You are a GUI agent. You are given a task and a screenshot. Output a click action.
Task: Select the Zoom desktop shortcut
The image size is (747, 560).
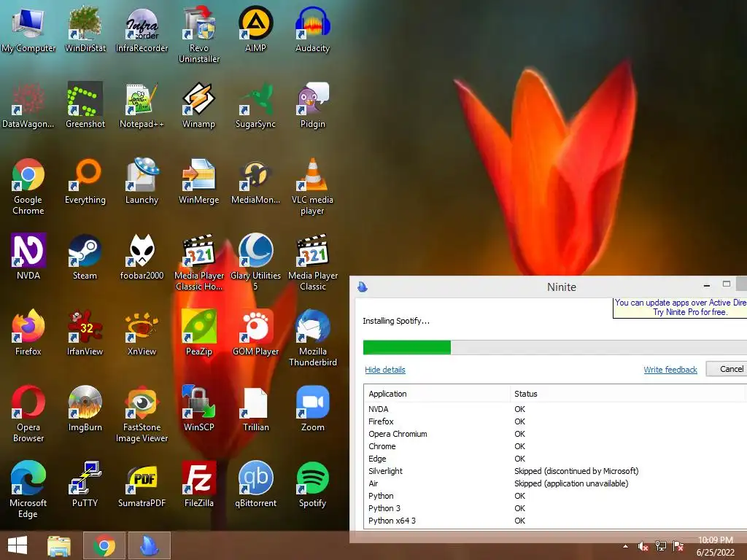pos(312,408)
